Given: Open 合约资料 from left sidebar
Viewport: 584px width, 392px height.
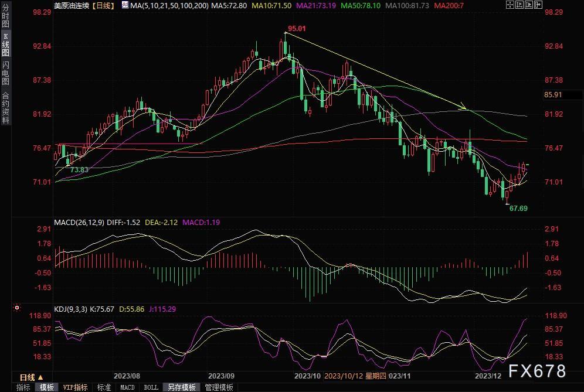Looking at the screenshot, I should click(x=6, y=108).
